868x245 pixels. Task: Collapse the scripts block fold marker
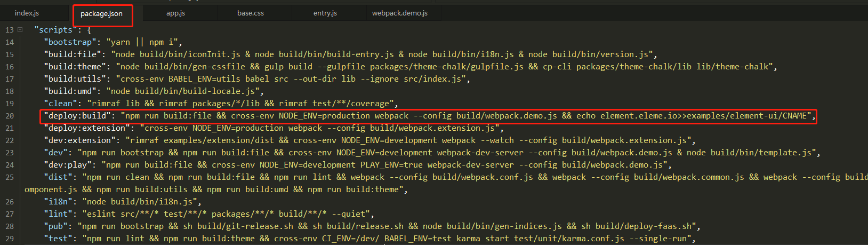tap(20, 30)
